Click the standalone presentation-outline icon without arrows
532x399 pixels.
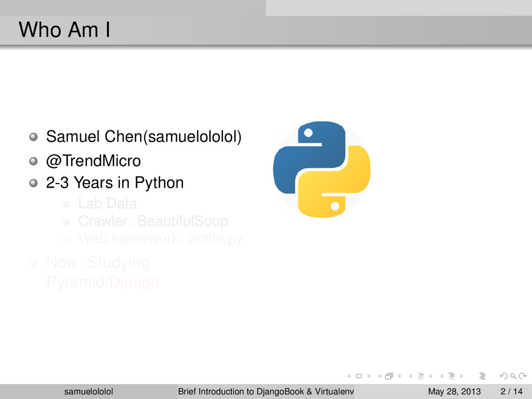(x=483, y=376)
